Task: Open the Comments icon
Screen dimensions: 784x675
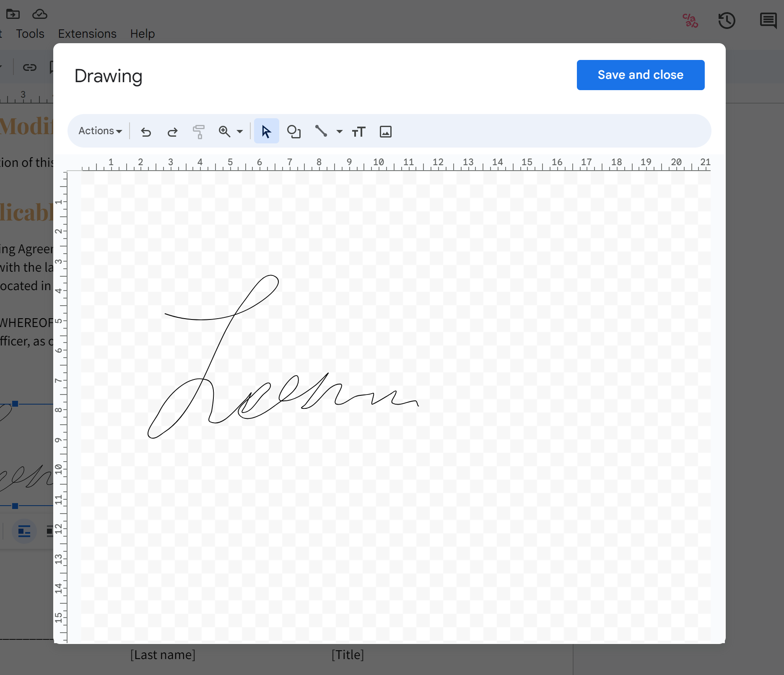Action: click(x=768, y=21)
